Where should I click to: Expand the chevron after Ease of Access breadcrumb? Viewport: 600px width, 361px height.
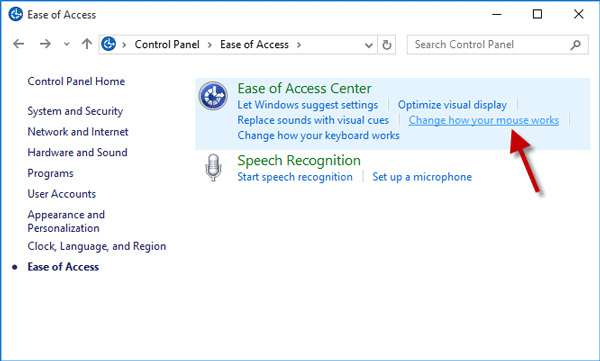(x=299, y=45)
